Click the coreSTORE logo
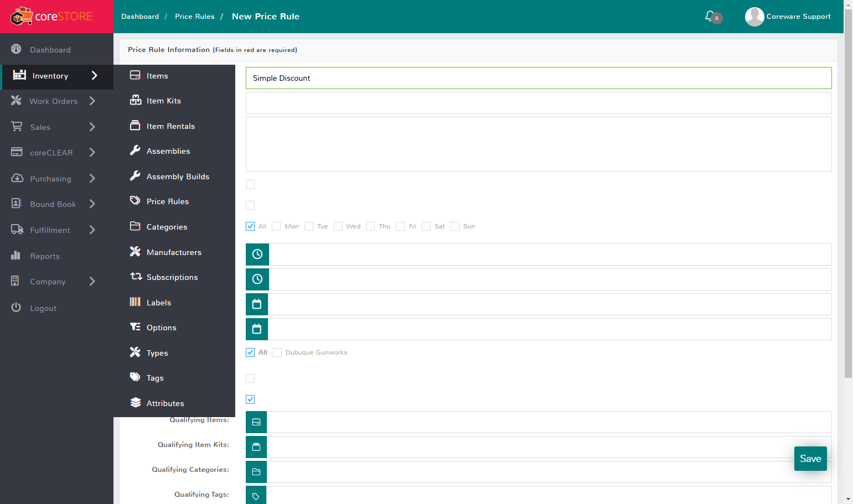The image size is (853, 504). tap(52, 17)
